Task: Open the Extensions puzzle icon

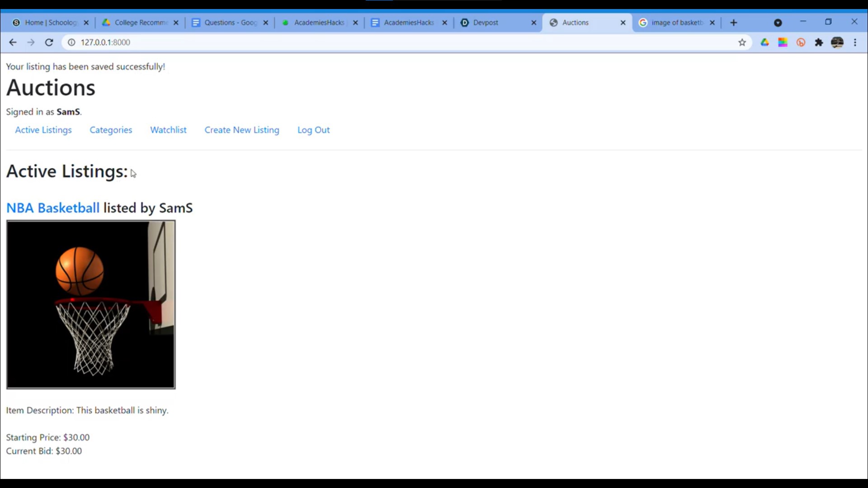Action: [x=819, y=42]
